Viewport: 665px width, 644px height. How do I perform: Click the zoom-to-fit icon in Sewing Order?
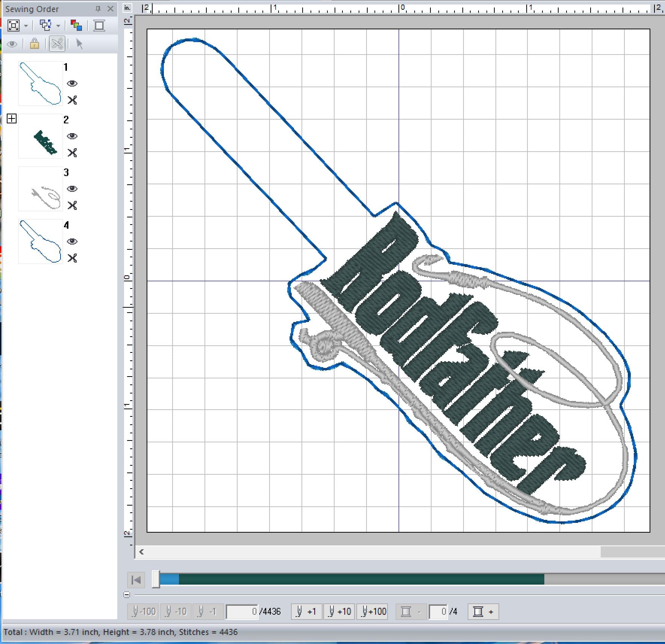(x=14, y=26)
